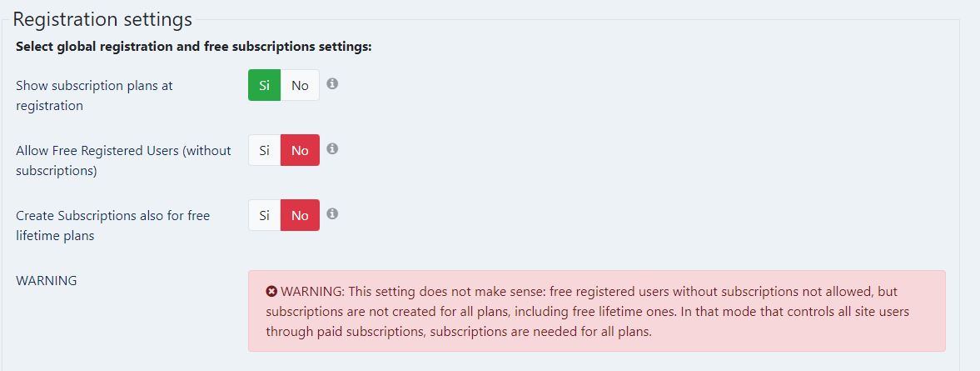This screenshot has width=980, height=371.
Task: Select No for Show subscription plans at registration
Action: point(300,85)
